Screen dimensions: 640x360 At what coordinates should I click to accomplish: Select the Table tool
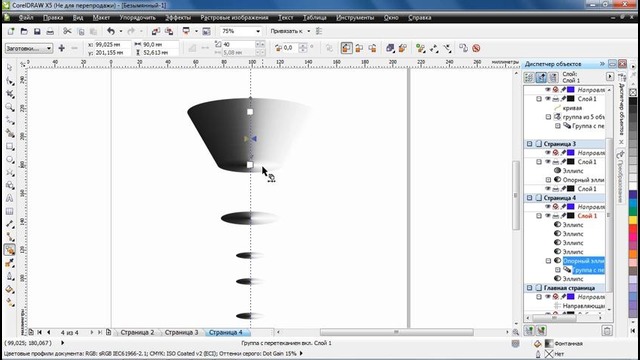tap(10, 211)
